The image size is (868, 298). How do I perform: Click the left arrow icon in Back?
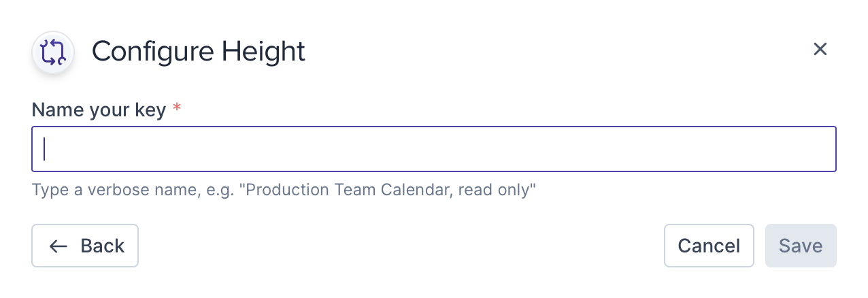[x=59, y=246]
